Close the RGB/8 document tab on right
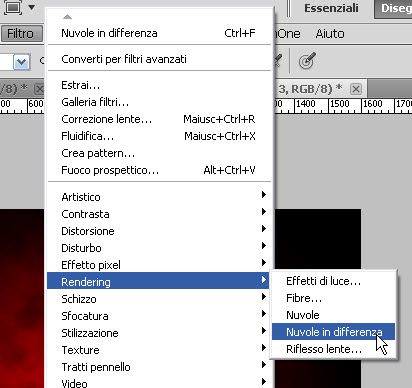Screen dimensions: 412x388 pyautogui.click(x=356, y=89)
